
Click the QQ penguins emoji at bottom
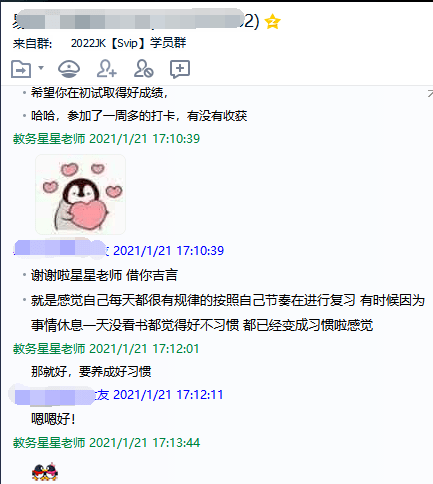tap(45, 471)
